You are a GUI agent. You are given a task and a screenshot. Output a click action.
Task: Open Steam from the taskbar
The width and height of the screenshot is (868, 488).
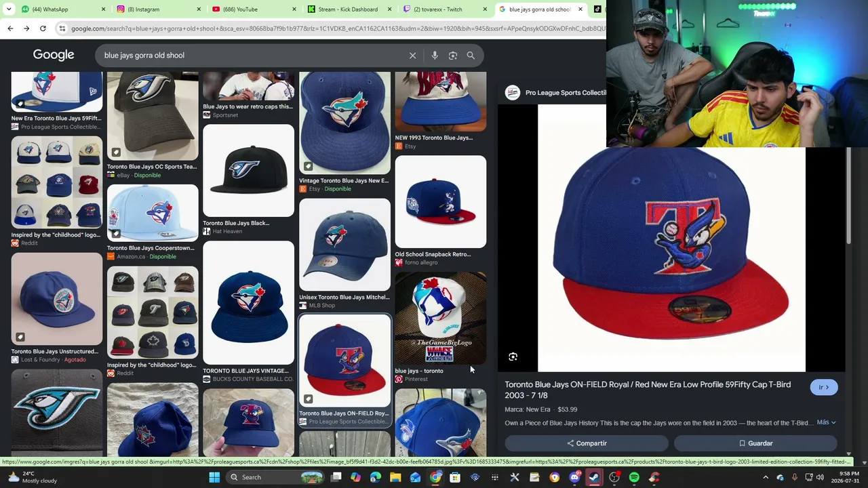594,477
